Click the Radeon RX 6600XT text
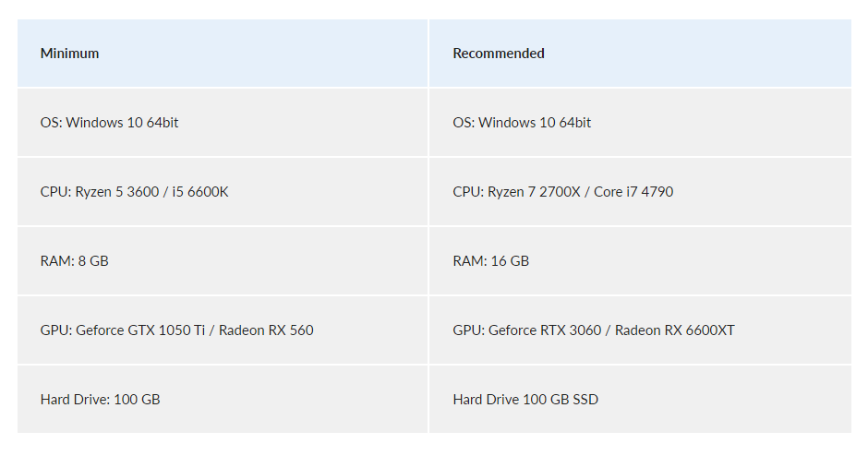Viewport: 868px width, 456px height. coord(675,330)
